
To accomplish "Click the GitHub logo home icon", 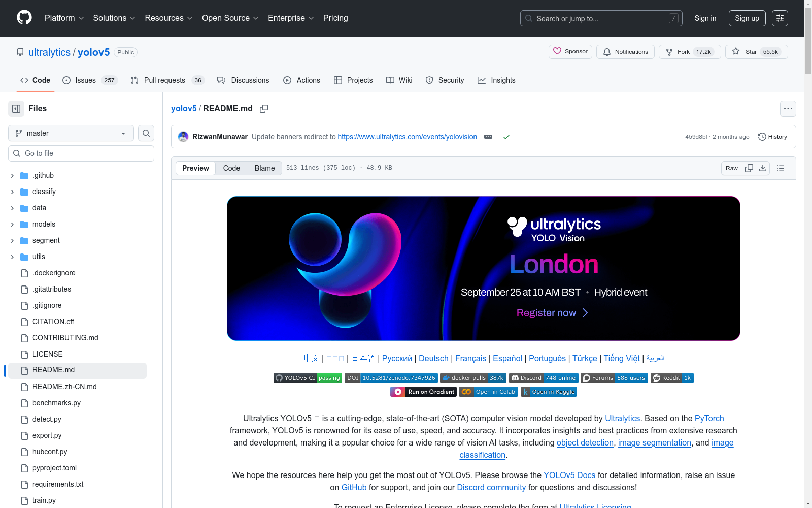I will click(24, 18).
